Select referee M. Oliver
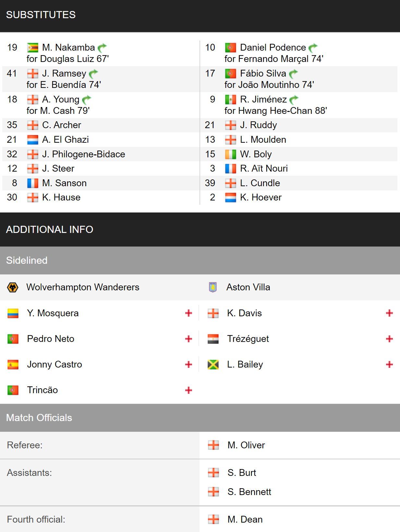 coord(246,445)
